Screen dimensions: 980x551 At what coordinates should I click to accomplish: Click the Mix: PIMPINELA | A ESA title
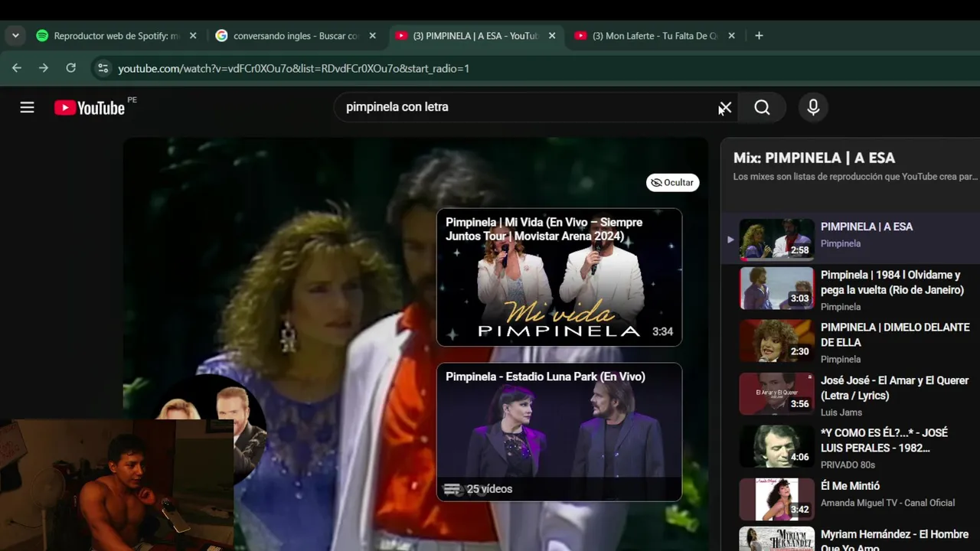point(814,158)
